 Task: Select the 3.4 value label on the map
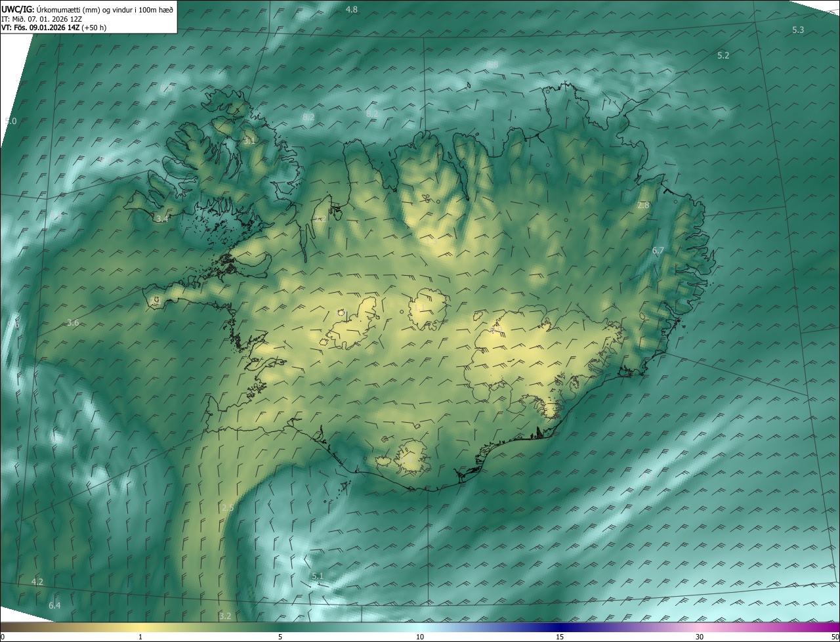pos(161,219)
